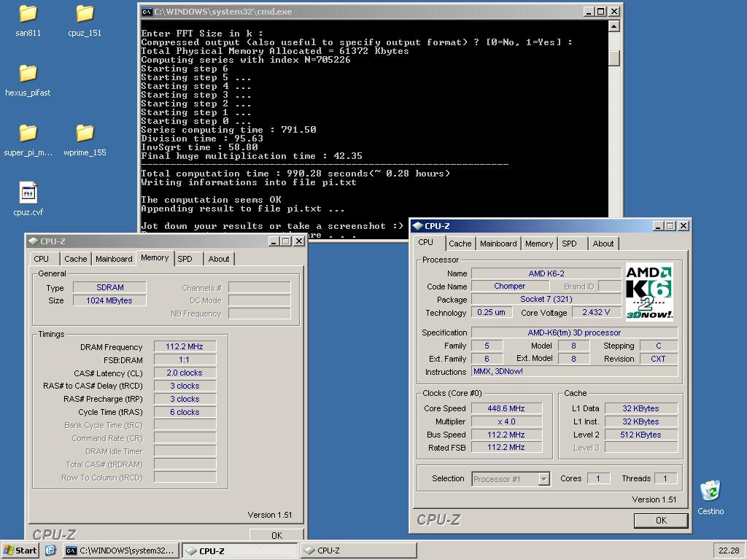Click the AMD K6-2 name field
The width and height of the screenshot is (747, 560).
click(x=546, y=273)
